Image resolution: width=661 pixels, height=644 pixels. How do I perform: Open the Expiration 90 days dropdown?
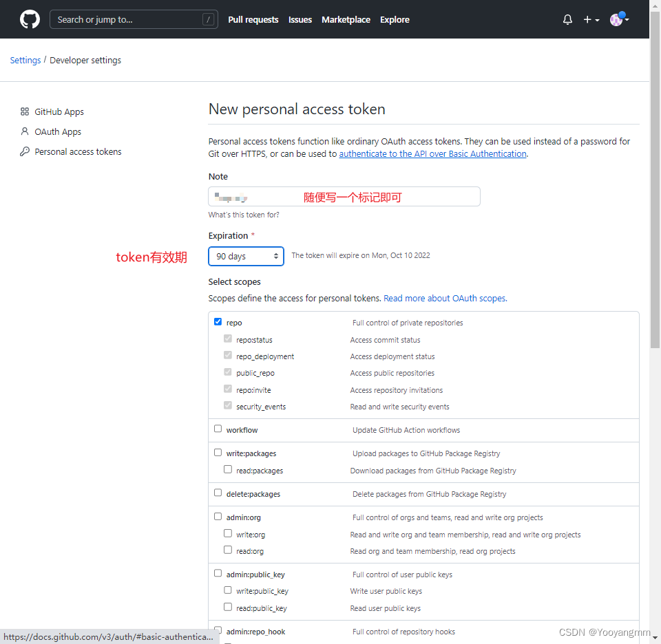pos(246,256)
